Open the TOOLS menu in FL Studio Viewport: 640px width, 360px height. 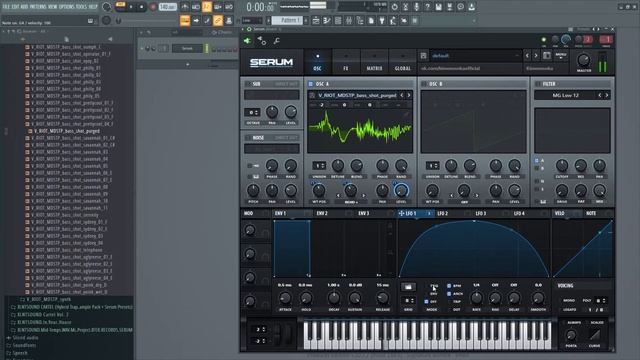81,7
